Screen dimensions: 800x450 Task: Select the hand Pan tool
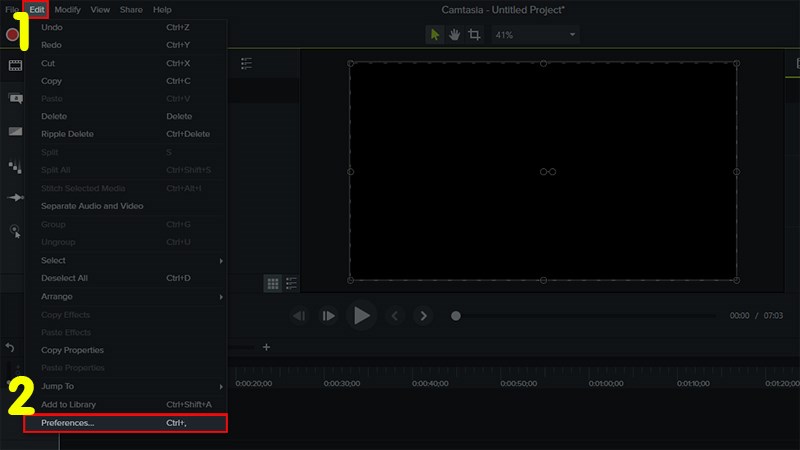click(454, 34)
